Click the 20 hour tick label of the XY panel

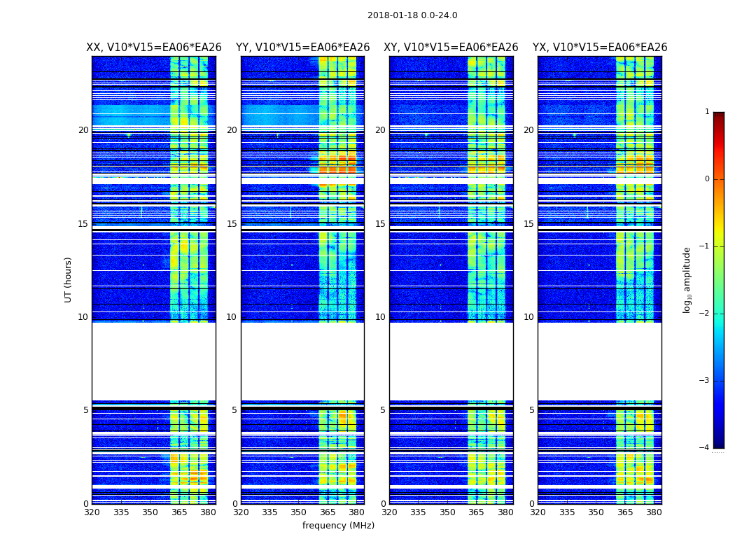380,129
